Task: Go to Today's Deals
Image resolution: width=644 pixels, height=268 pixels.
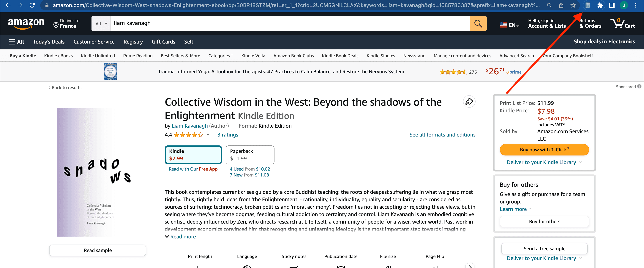Action: tap(48, 42)
